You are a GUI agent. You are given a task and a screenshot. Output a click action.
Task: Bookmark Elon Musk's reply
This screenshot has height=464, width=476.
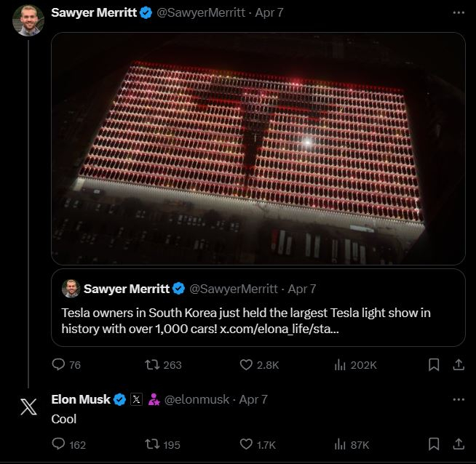click(x=434, y=444)
